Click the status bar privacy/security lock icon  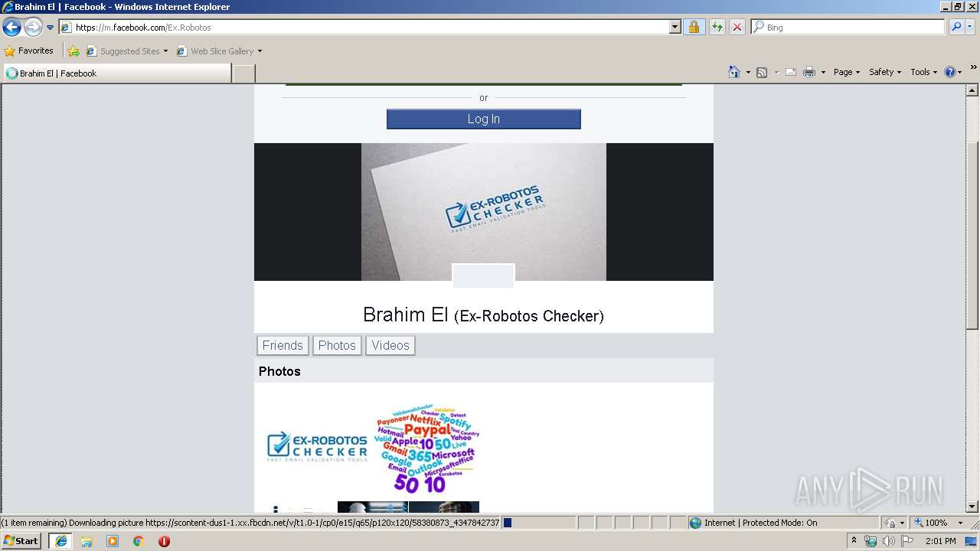[x=890, y=523]
